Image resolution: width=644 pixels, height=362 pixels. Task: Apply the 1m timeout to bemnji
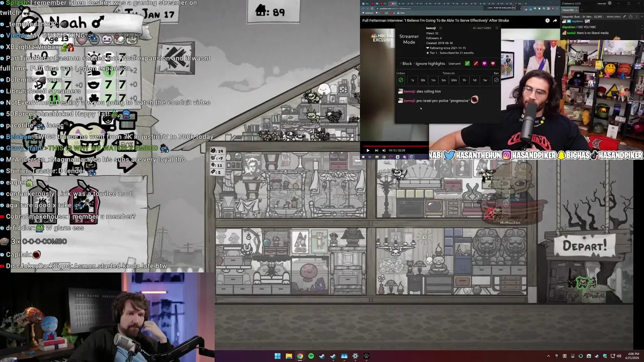coord(433,80)
